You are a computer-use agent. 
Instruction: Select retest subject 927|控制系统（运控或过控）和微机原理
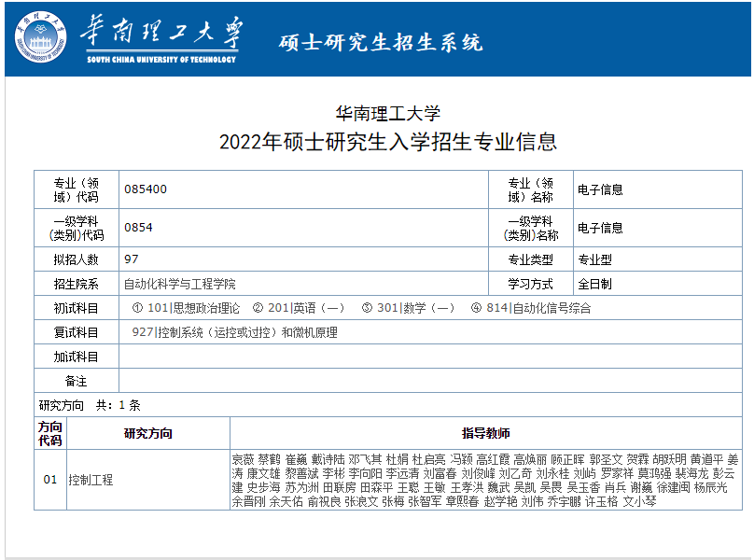[234, 332]
